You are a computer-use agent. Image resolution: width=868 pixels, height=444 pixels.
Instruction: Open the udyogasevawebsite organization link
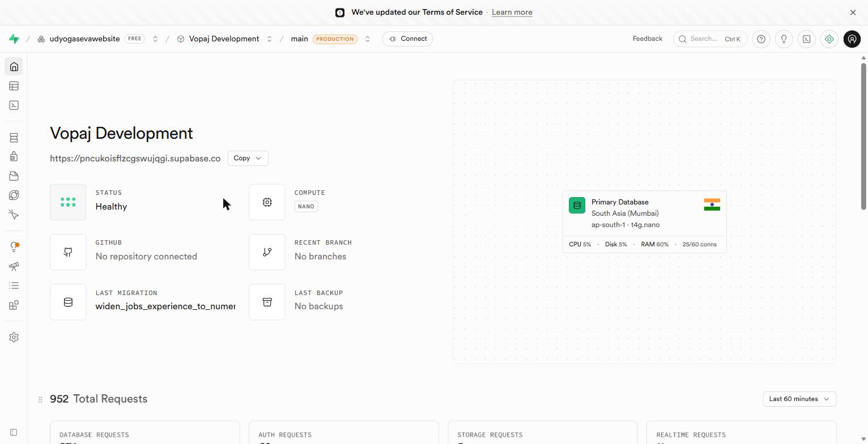point(84,39)
